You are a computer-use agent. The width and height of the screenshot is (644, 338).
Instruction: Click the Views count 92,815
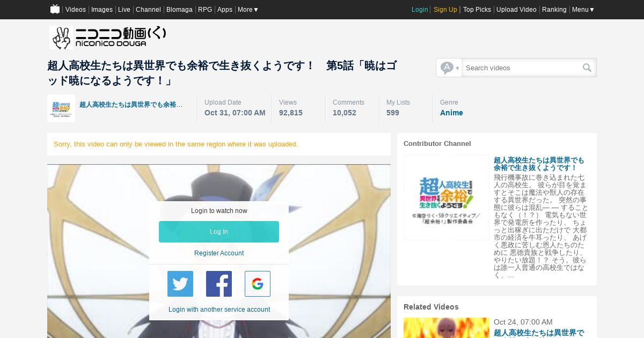(x=291, y=113)
